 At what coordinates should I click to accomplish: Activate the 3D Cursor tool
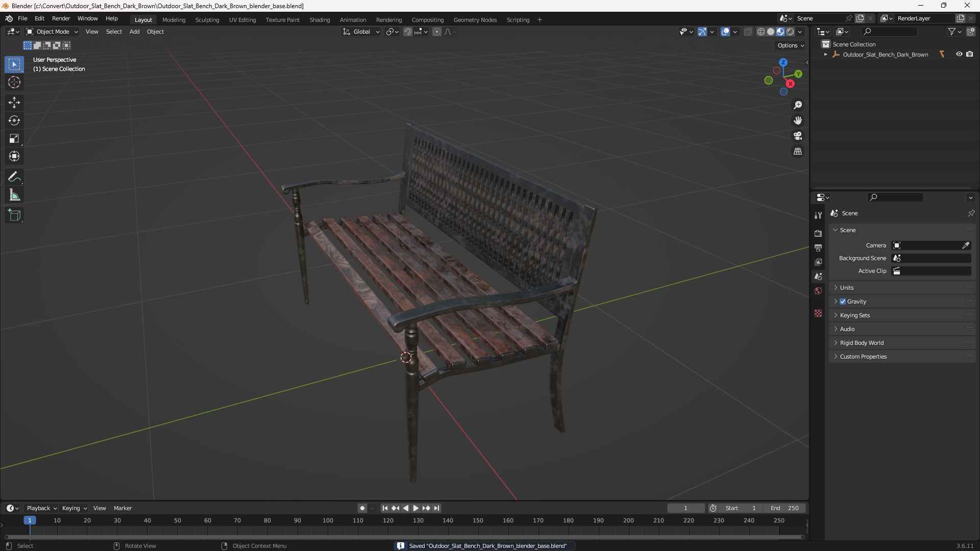14,82
